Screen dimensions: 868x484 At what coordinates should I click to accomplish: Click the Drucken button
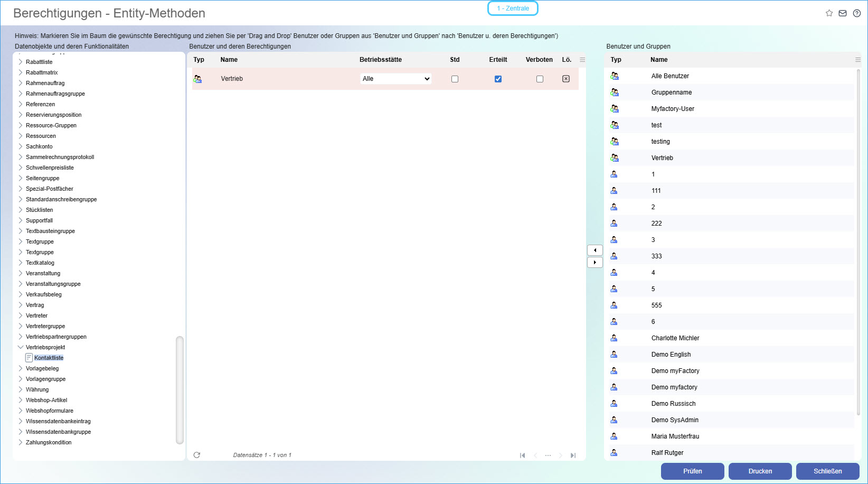point(760,471)
